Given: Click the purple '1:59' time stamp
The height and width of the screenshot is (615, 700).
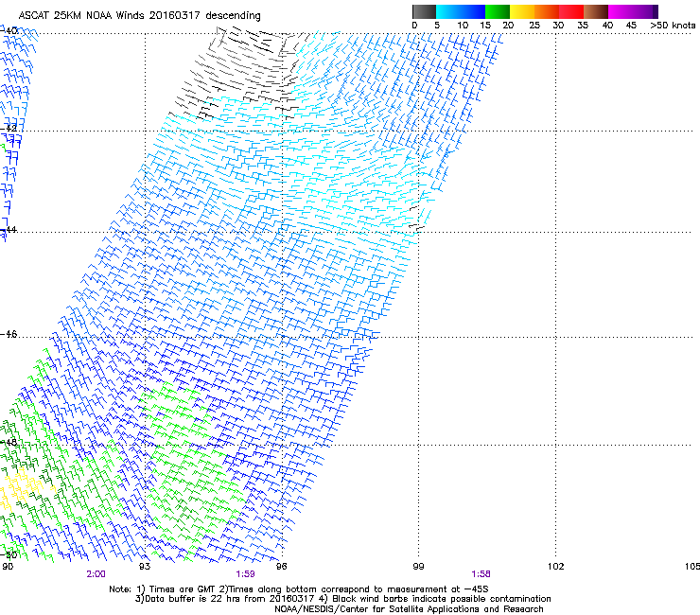Looking at the screenshot, I should pos(246,574).
